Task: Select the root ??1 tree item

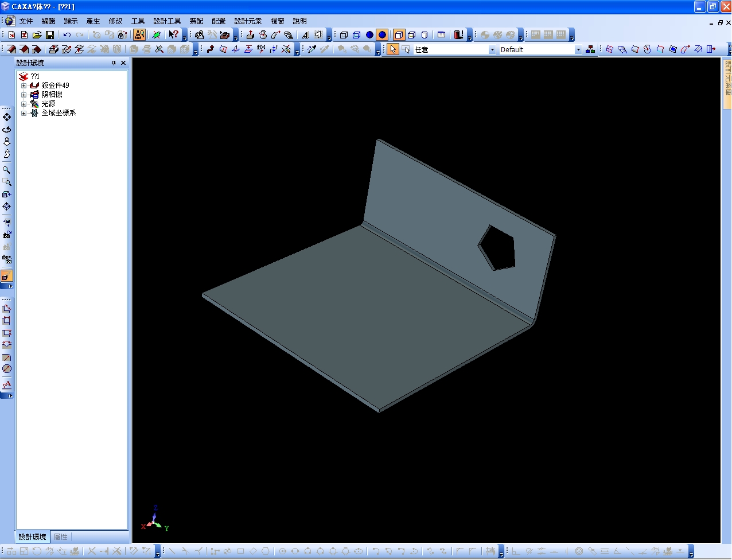Action: tap(35, 76)
